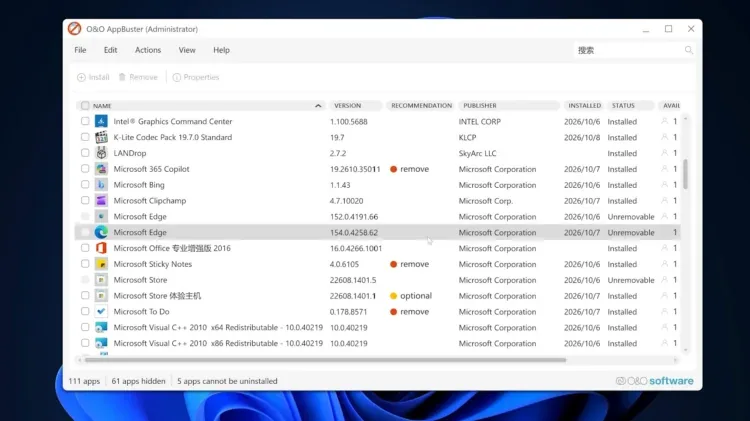This screenshot has height=421, width=750.
Task: Click the search magnifier icon
Action: pyautogui.click(x=688, y=50)
